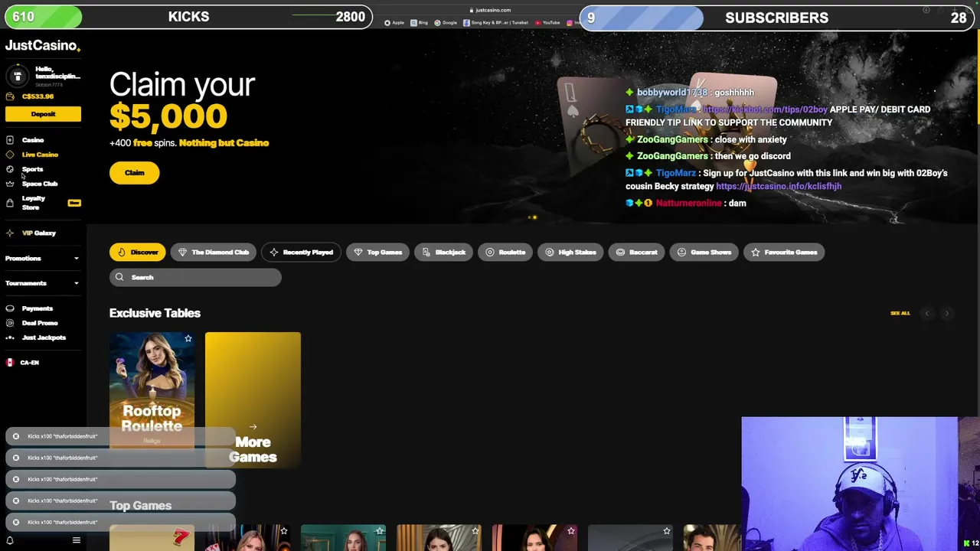This screenshot has height=551, width=980.
Task: Open the Bing bookmark
Action: tap(420, 23)
